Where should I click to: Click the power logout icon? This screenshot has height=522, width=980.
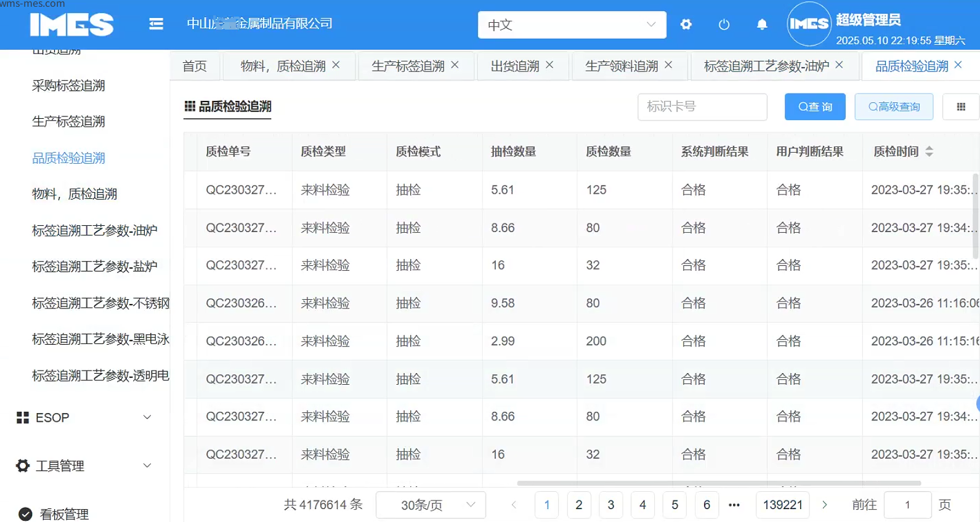click(724, 25)
